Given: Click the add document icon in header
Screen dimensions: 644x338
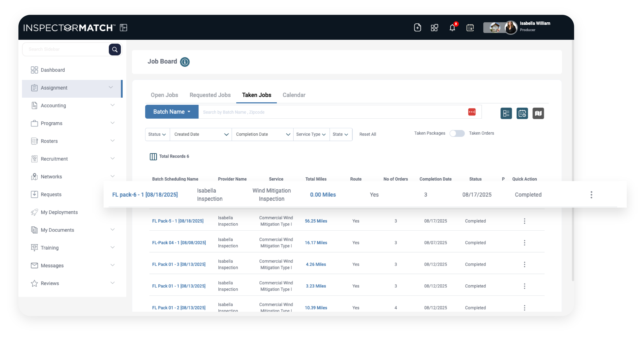Looking at the screenshot, I should point(417,28).
